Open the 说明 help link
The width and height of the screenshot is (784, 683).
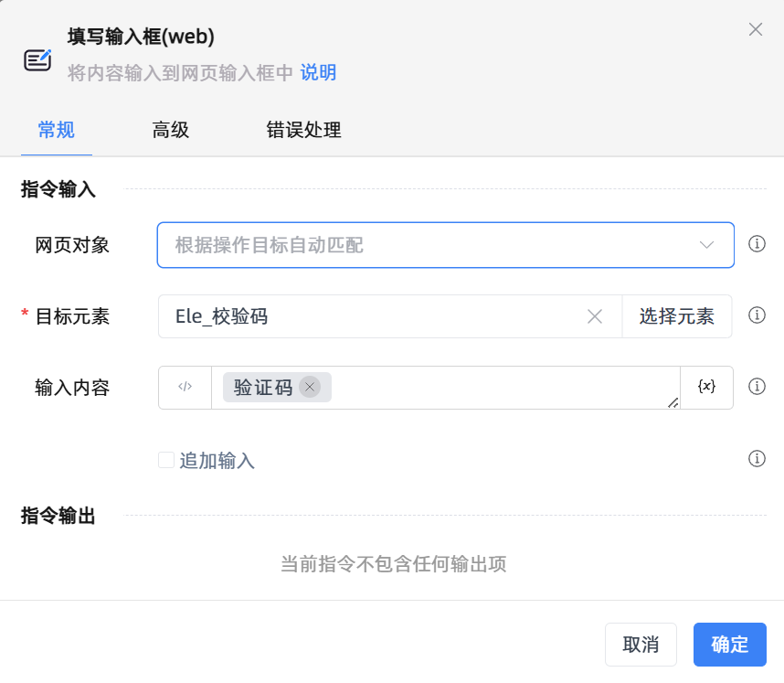tap(318, 72)
